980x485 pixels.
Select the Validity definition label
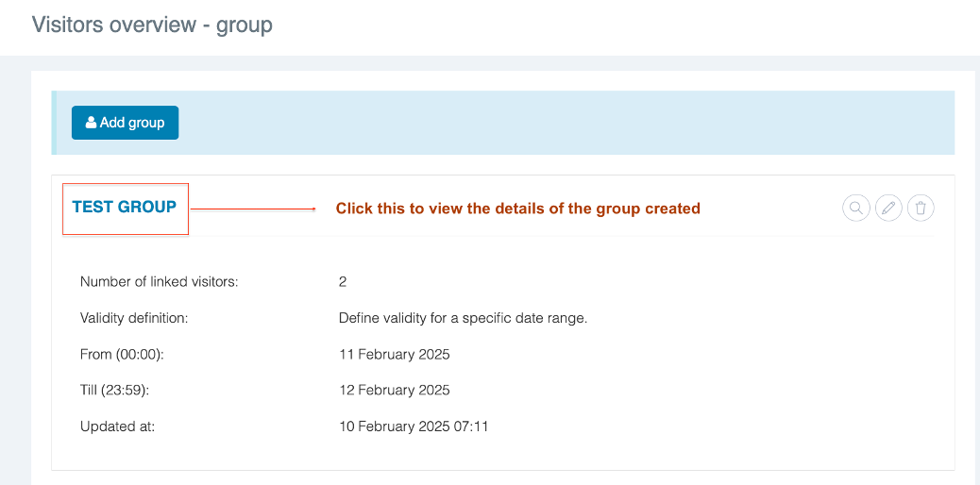tap(134, 318)
